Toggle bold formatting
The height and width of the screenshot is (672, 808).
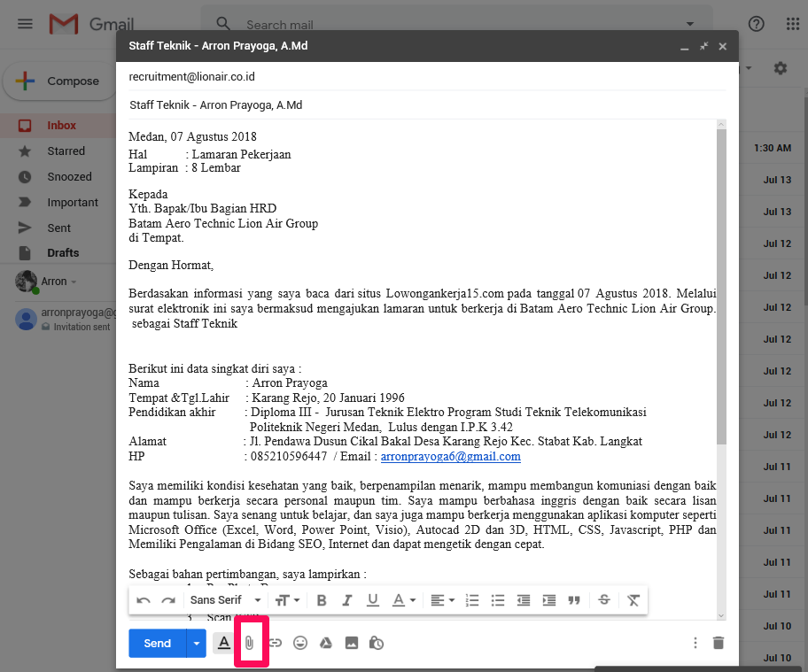(x=322, y=599)
